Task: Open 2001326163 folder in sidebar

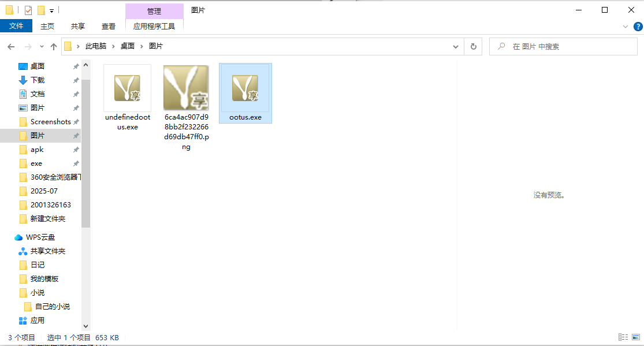Action: click(x=50, y=204)
